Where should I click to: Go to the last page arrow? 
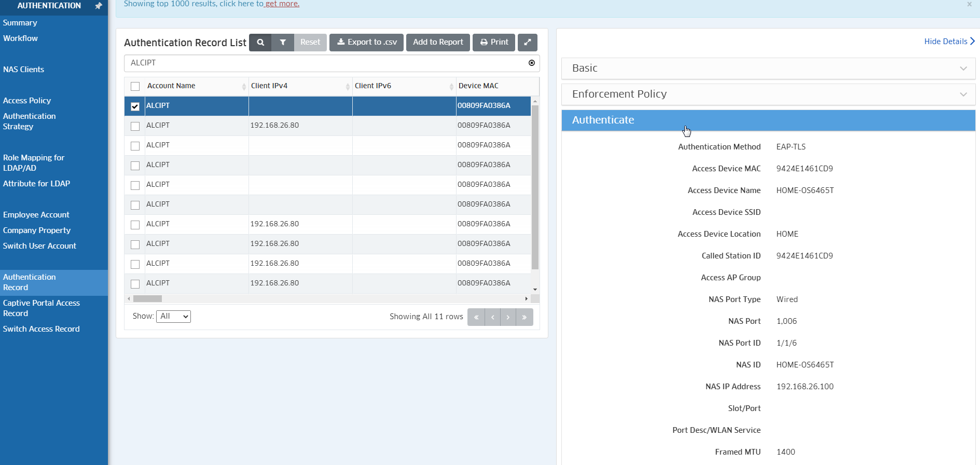pos(524,317)
